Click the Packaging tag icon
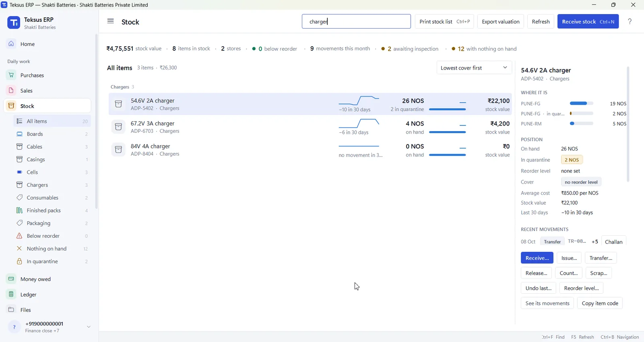The image size is (644, 342). [19, 223]
